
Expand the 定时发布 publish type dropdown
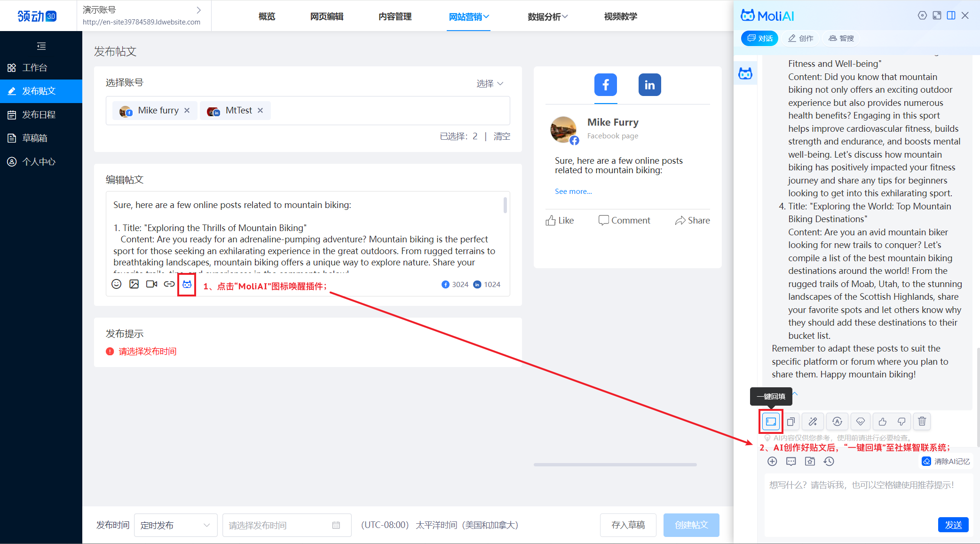pyautogui.click(x=175, y=525)
